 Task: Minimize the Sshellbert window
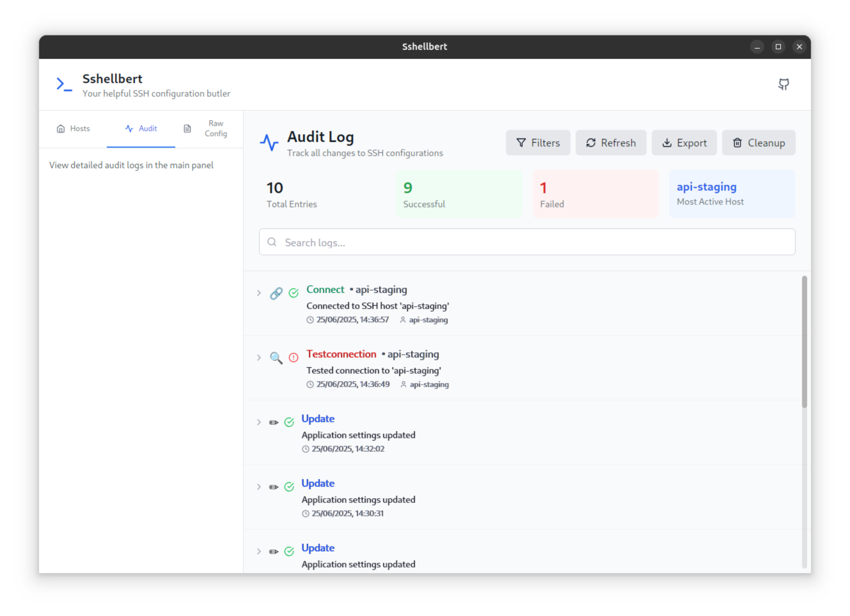click(x=757, y=47)
